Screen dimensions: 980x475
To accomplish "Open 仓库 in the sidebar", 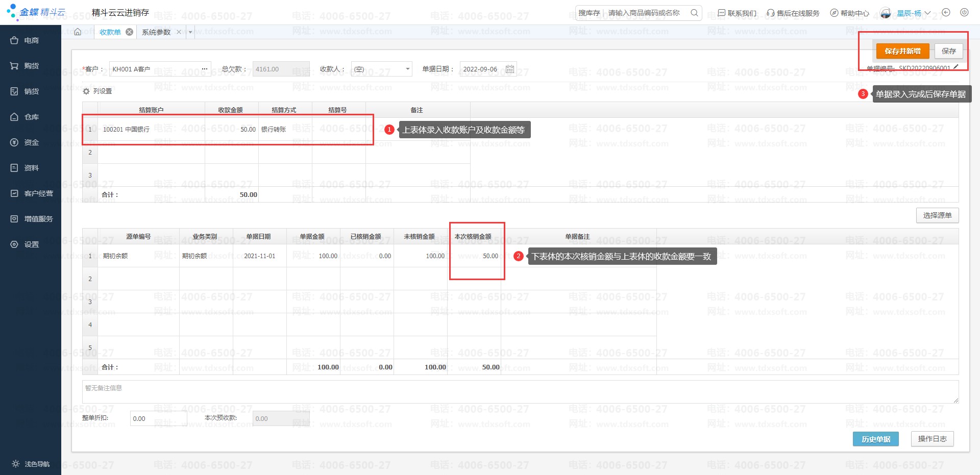I will coord(31,117).
